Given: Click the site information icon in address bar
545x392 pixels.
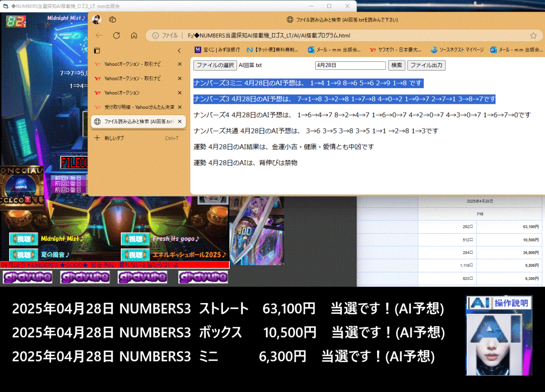Looking at the screenshot, I should (155, 35).
